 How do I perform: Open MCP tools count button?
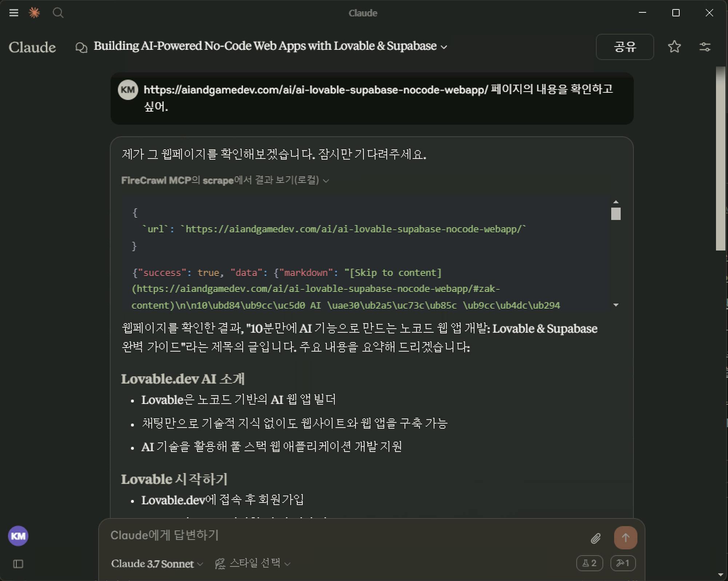pyautogui.click(x=622, y=563)
